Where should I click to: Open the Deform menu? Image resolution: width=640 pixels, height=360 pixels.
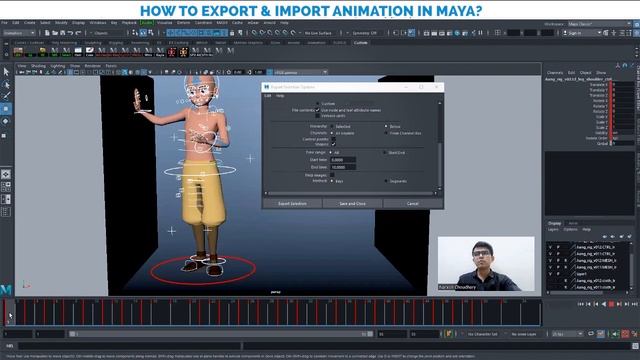pos(183,23)
